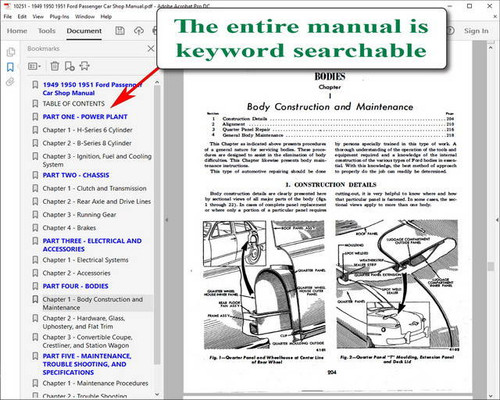
Task: Select Chapter 1 - Body Construction and Maintenance
Action: point(93,303)
